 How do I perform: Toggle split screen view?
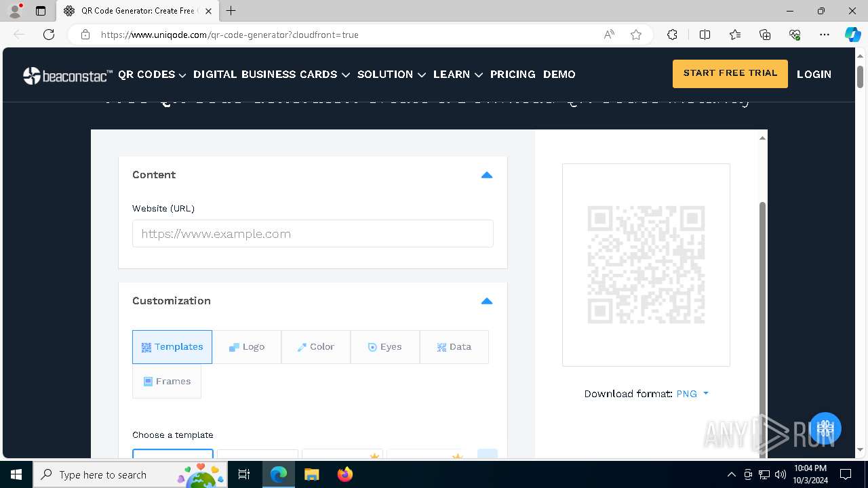(705, 35)
